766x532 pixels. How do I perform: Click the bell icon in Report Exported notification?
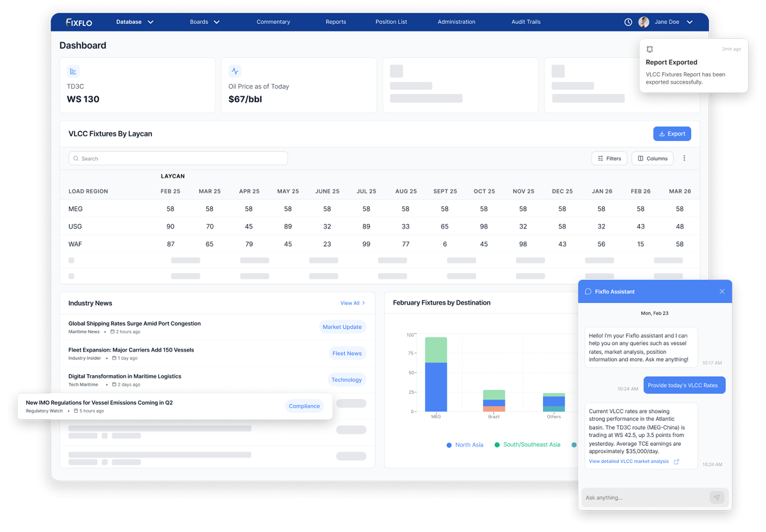pos(650,49)
